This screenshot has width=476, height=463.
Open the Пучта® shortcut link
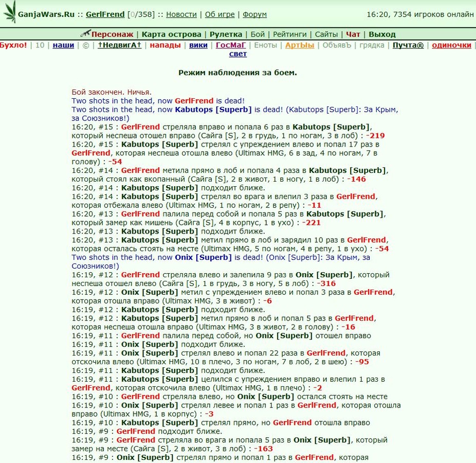[x=408, y=45]
